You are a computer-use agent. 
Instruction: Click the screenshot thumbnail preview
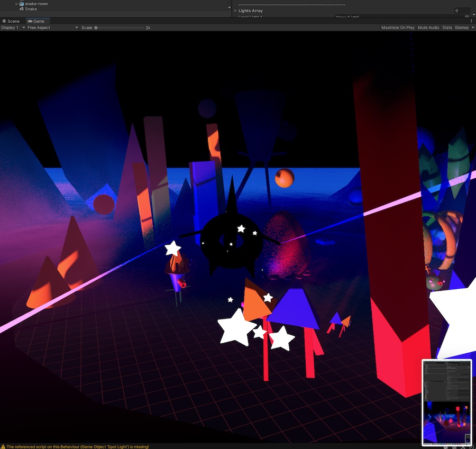[x=446, y=402]
